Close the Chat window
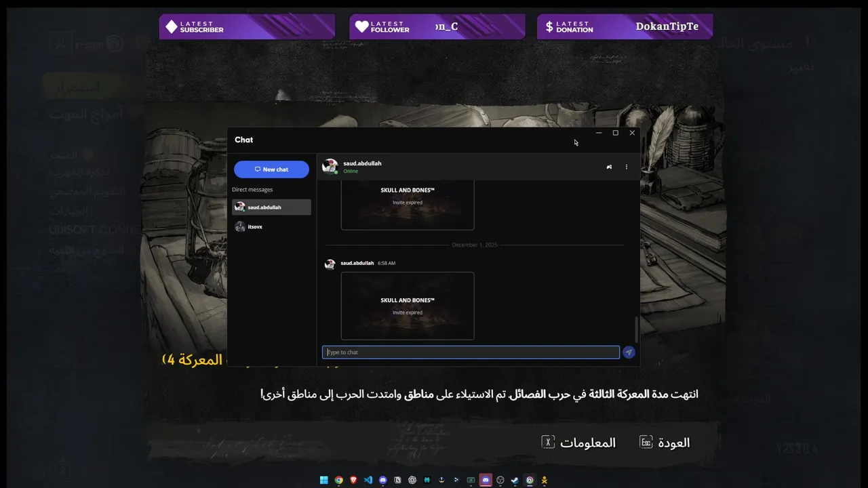Image resolution: width=868 pixels, height=488 pixels. coord(632,133)
